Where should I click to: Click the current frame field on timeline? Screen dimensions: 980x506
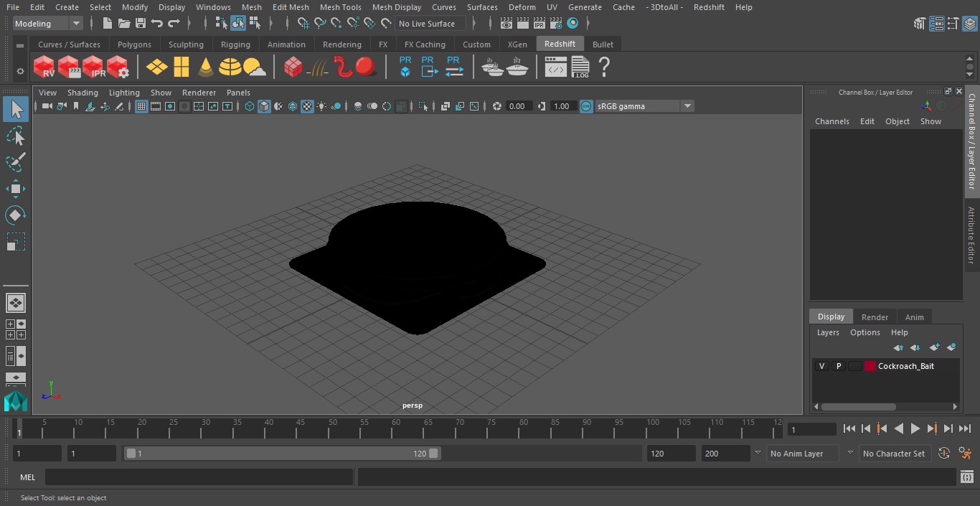[812, 429]
